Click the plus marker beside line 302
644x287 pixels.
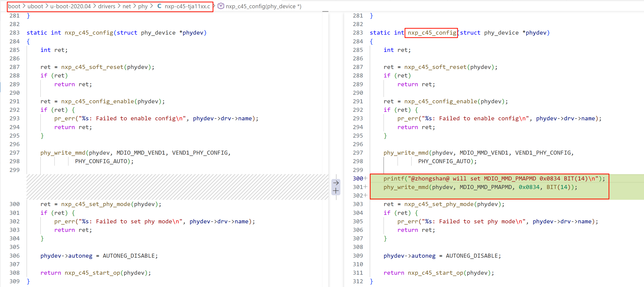(x=366, y=195)
